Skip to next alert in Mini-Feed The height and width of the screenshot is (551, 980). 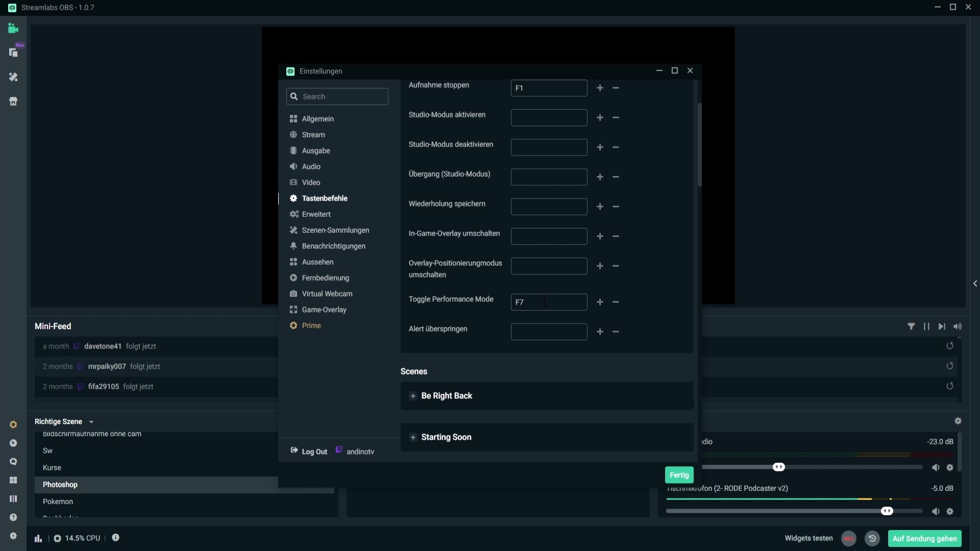point(942,327)
